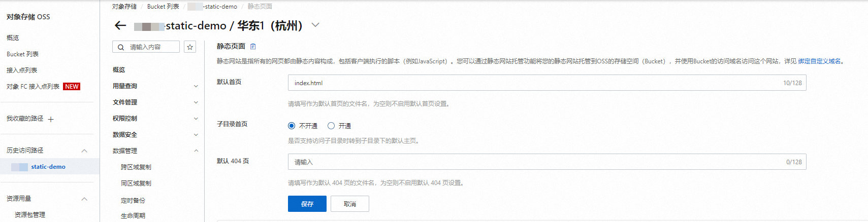Select the 不开通 radio button
Screen dimensions: 868x222
click(x=292, y=126)
